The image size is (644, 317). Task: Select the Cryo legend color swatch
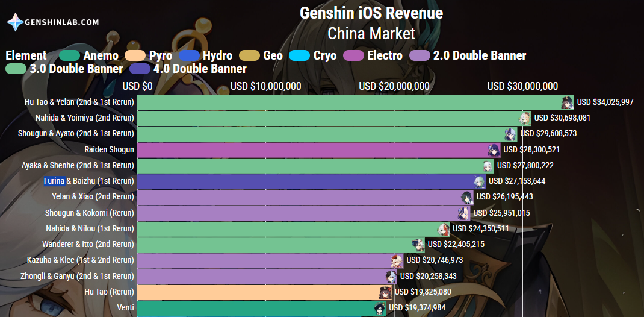(x=299, y=55)
